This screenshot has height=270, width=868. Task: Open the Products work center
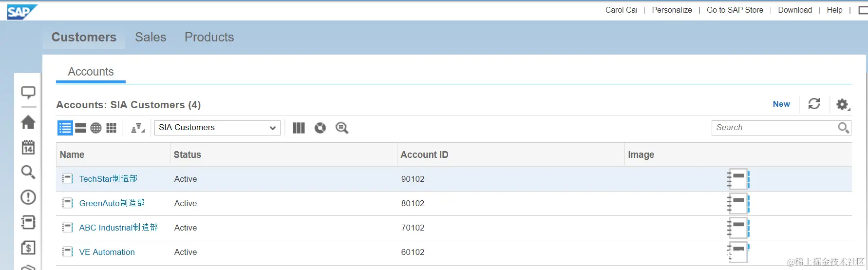[x=209, y=37]
